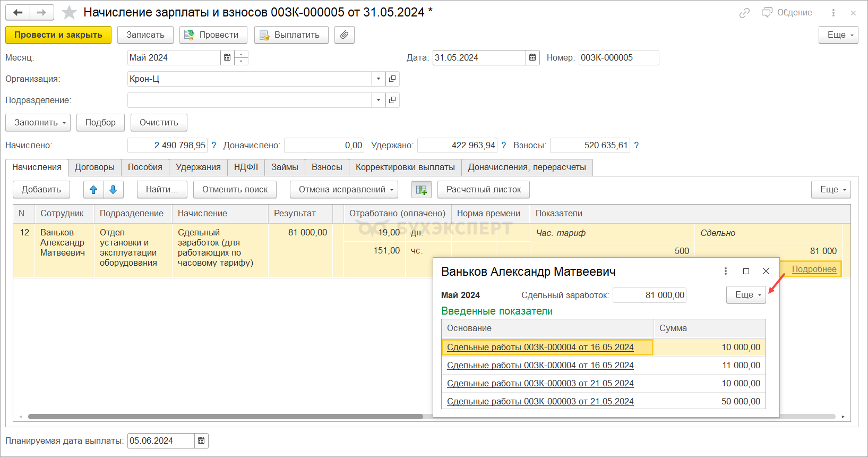Open calendar for planned payment date

tap(201, 441)
